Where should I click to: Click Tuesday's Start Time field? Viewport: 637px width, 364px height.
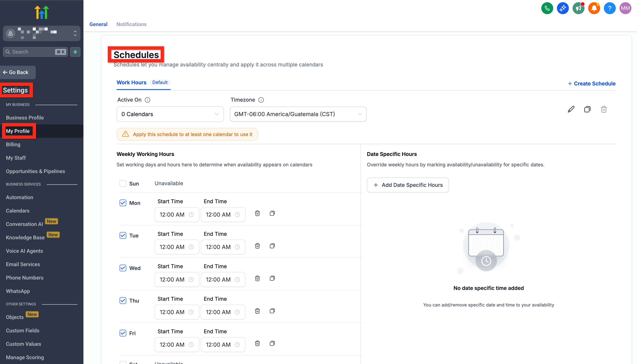coord(177,247)
